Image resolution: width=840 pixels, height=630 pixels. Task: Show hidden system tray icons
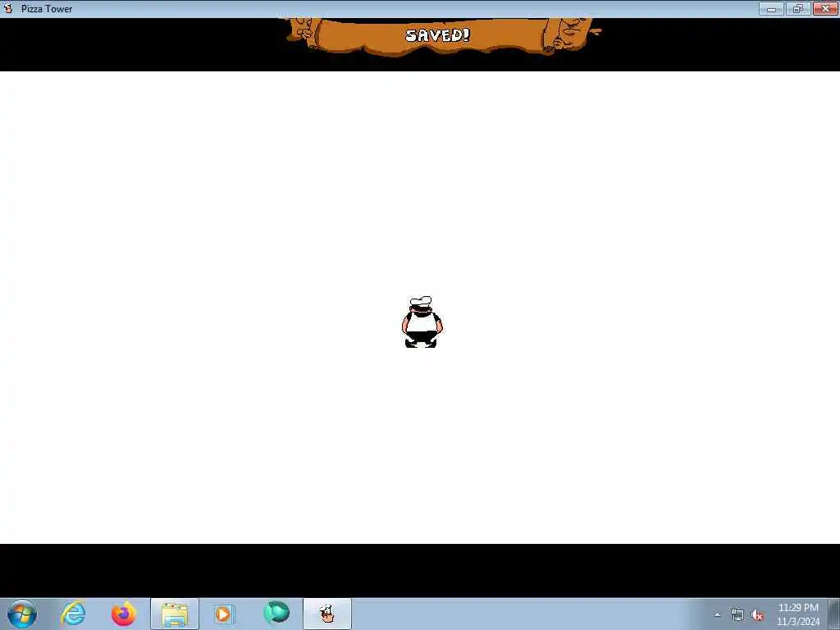pyautogui.click(x=717, y=615)
